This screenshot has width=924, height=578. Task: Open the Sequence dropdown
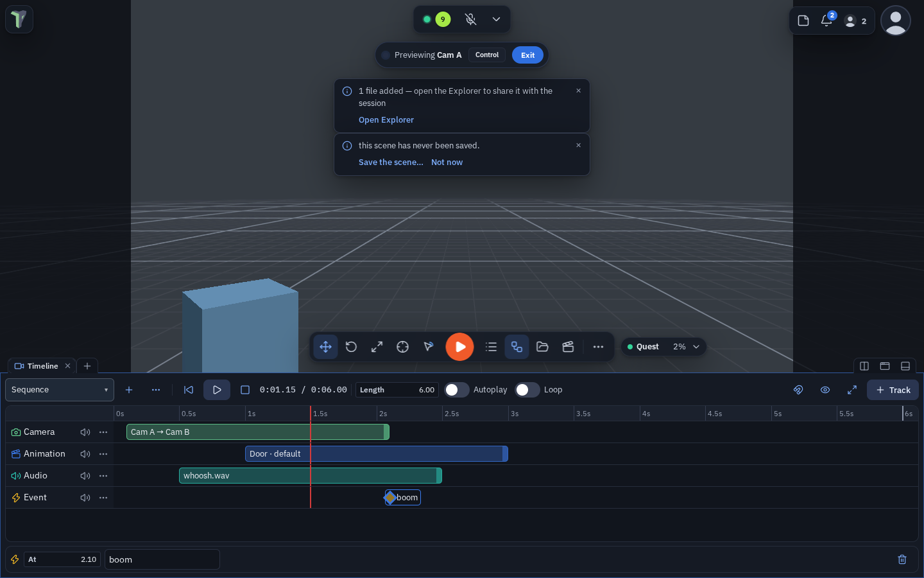point(60,390)
